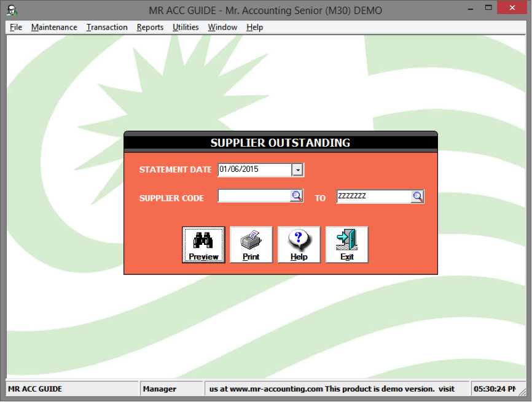
Task: Click the application icon in title bar
Action: coord(12,10)
